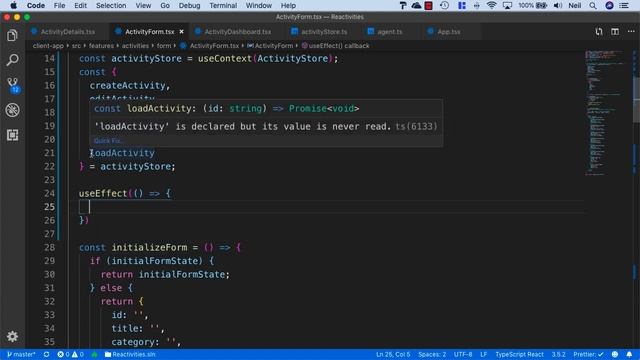The height and width of the screenshot is (360, 640).
Task: Open the View menu
Action: point(143,5)
